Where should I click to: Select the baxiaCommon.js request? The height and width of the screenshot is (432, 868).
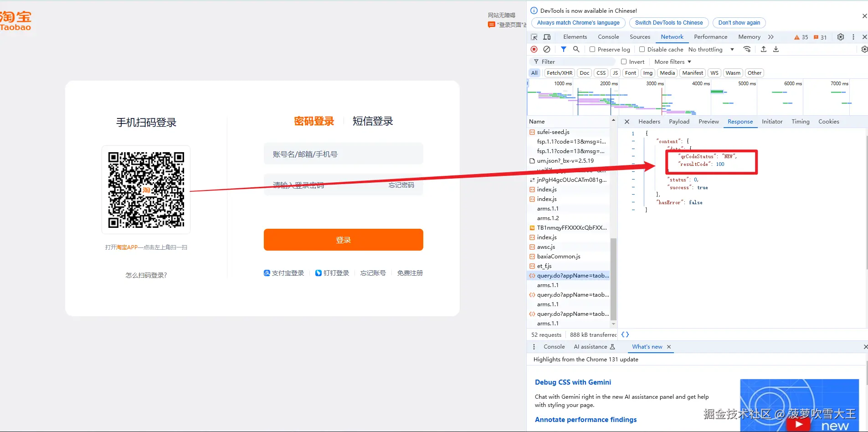coord(568,257)
